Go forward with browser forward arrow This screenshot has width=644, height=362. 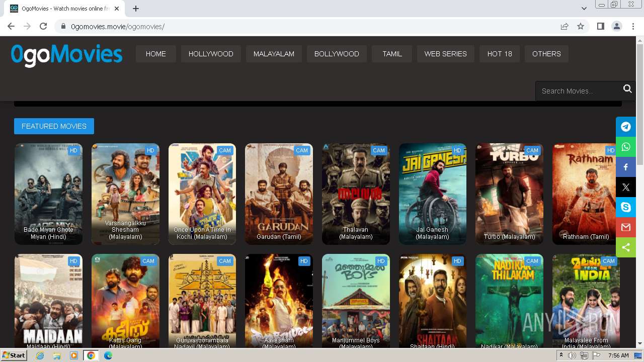point(27,26)
